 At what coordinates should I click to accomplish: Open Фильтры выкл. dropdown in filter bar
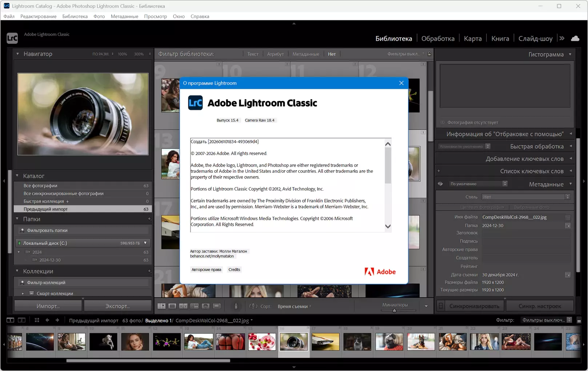(x=406, y=54)
